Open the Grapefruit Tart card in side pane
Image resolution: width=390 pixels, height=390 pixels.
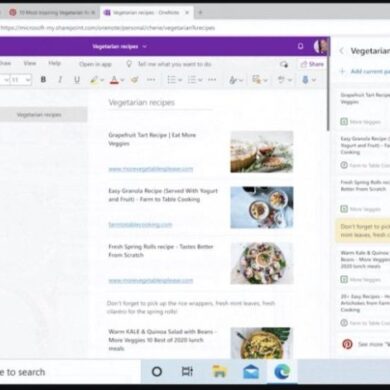[363, 108]
